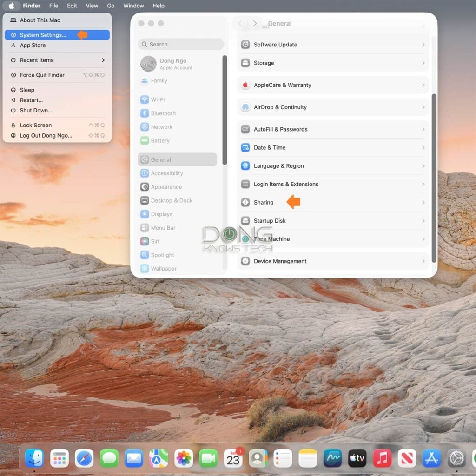Open Dong Ngo Apple Account

coord(177,64)
